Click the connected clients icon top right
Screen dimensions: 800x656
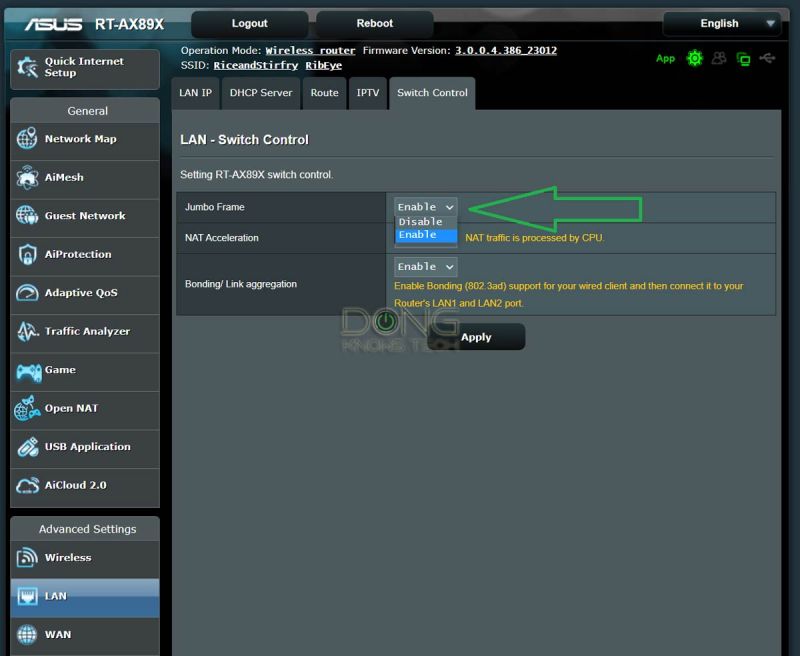[719, 59]
